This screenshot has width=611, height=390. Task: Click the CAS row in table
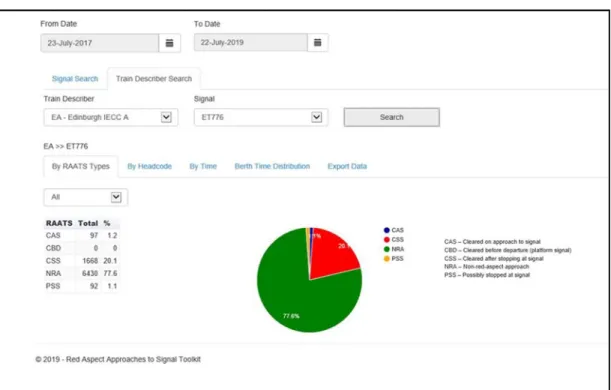[82, 235]
